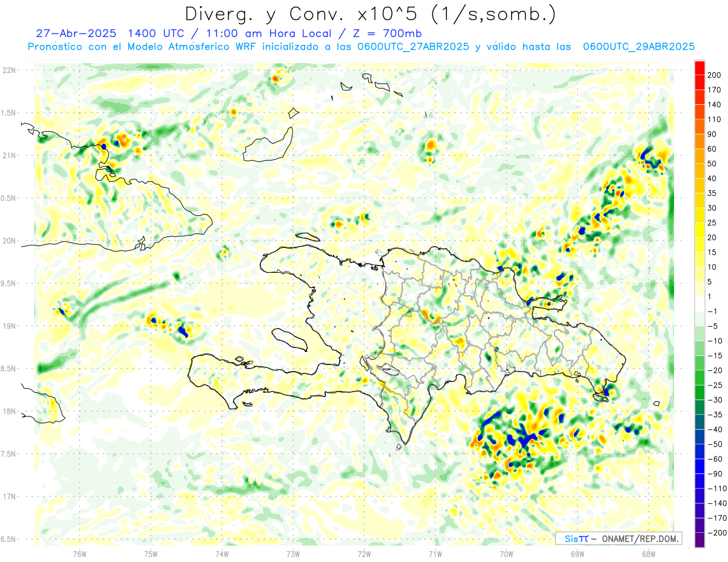Click latitude axis label '8.5N'

coord(9,369)
